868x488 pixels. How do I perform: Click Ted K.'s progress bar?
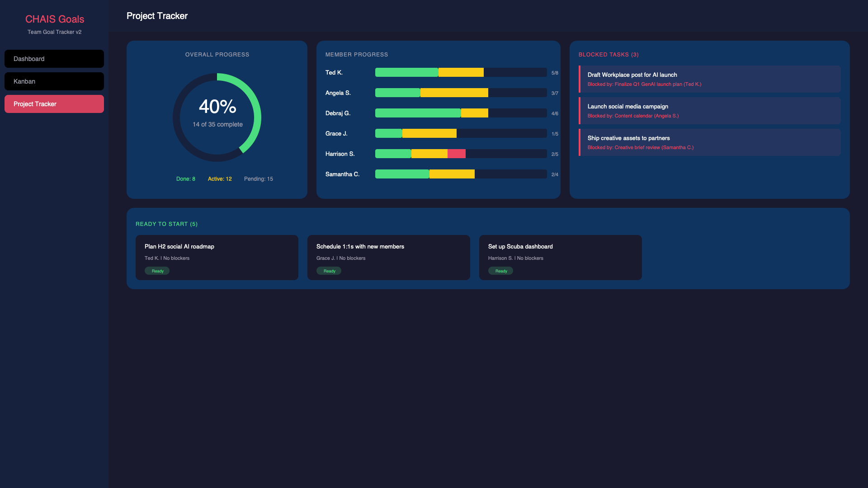pyautogui.click(x=460, y=72)
